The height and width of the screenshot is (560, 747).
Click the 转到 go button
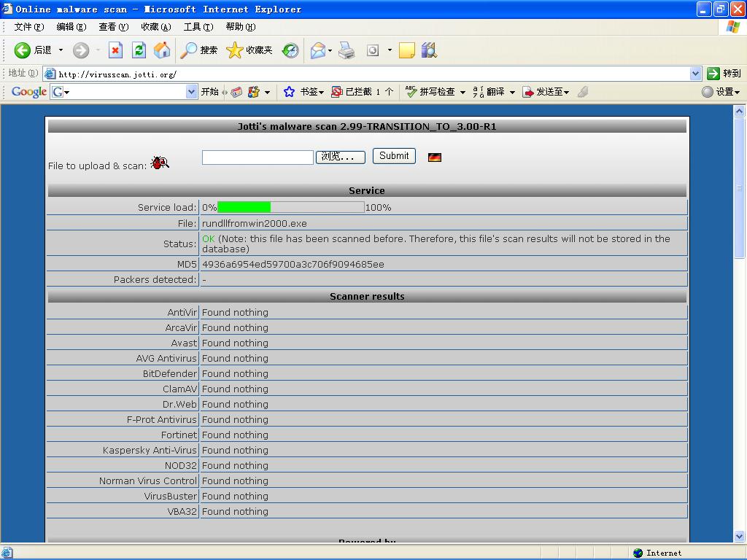(x=724, y=74)
